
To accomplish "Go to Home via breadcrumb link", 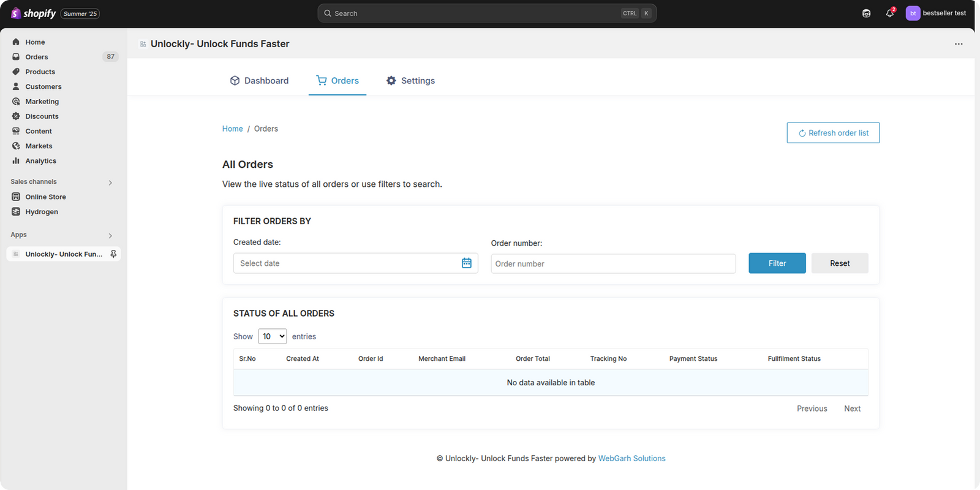I will pyautogui.click(x=232, y=129).
